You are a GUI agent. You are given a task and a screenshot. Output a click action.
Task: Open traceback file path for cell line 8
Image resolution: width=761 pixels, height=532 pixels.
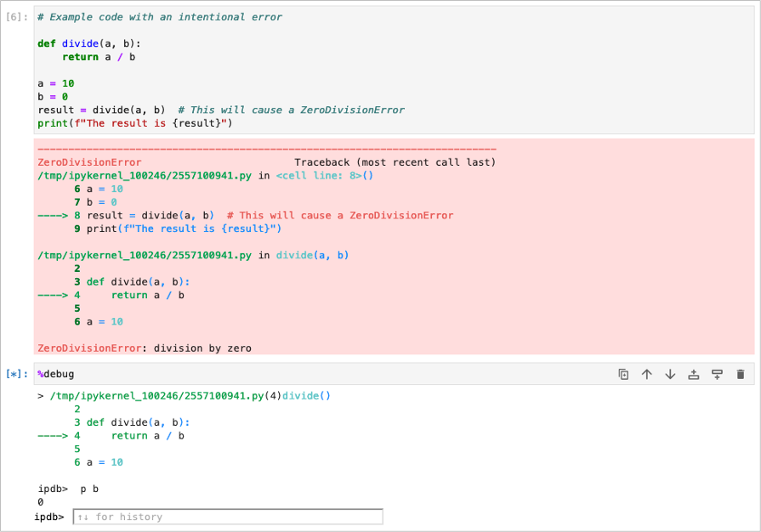coord(145,175)
